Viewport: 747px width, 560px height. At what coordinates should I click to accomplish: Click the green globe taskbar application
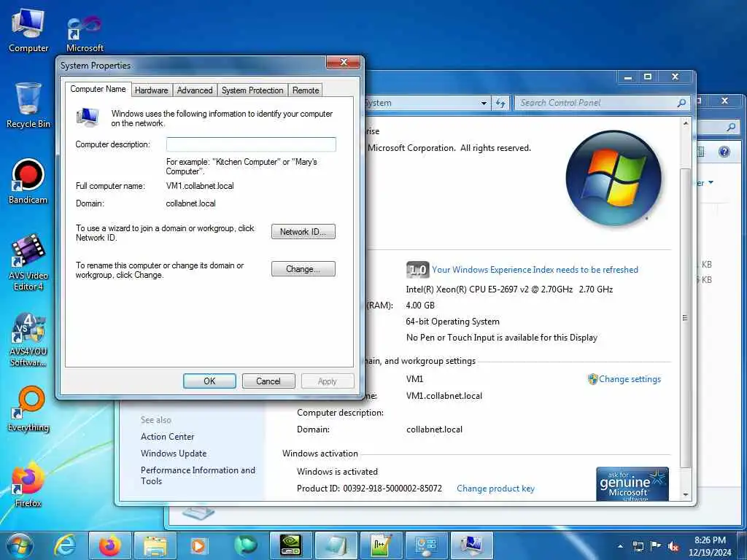click(x=245, y=545)
